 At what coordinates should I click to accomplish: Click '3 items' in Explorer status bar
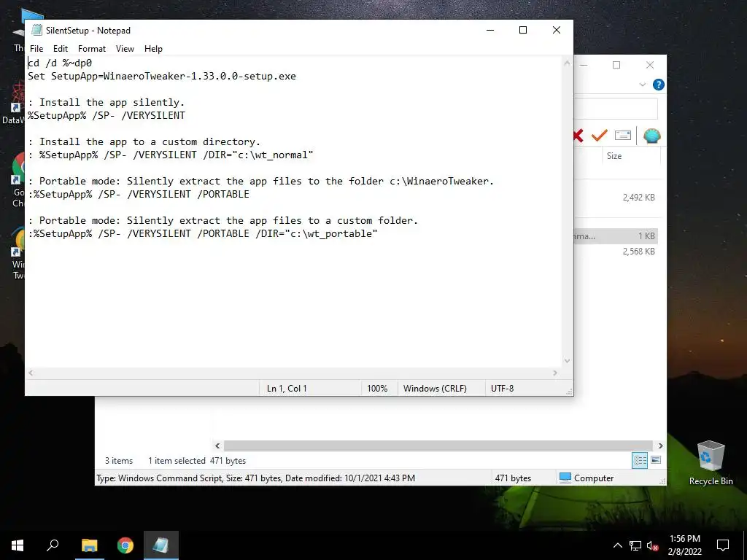119,461
